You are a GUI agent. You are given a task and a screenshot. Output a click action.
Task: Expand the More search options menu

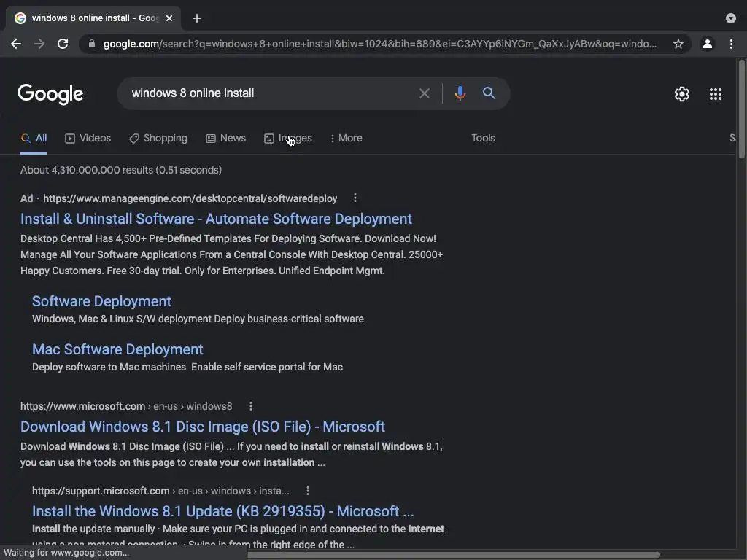346,138
